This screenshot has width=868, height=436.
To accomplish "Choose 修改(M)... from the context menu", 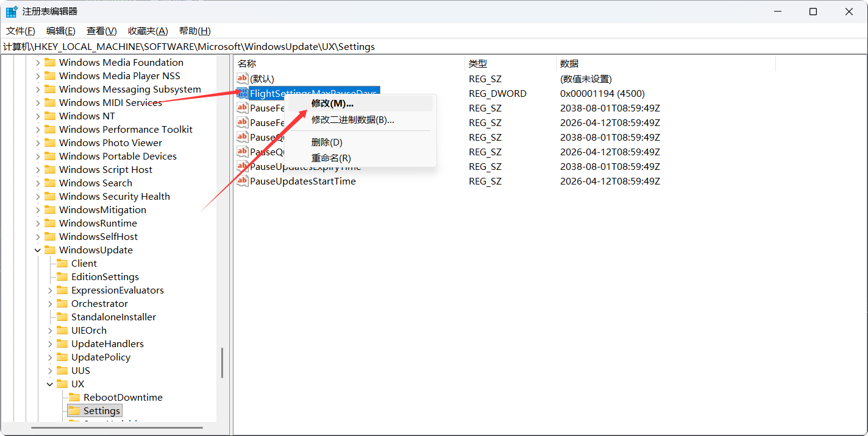I will 332,104.
